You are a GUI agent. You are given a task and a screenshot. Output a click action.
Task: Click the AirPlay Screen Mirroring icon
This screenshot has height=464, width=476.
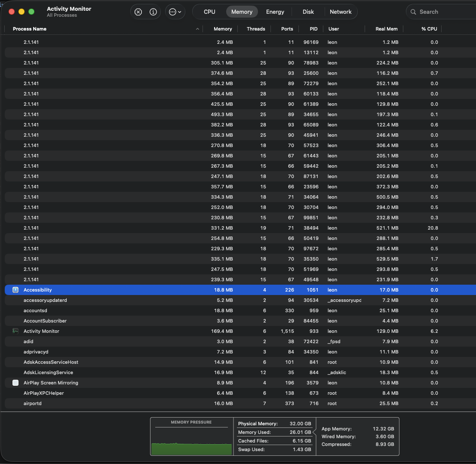tap(15, 383)
